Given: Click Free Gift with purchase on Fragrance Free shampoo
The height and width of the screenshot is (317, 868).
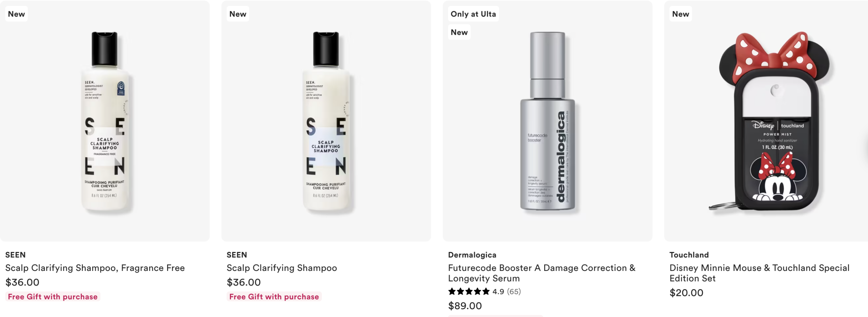Looking at the screenshot, I should [x=53, y=297].
